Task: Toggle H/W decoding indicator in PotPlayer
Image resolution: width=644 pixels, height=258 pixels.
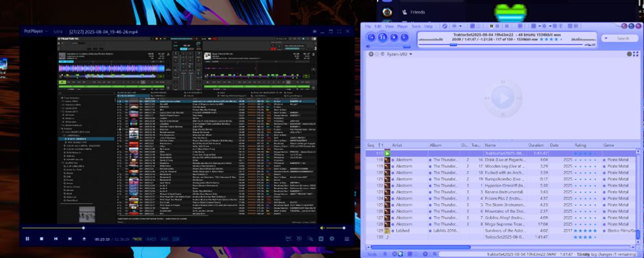Action: click(x=137, y=239)
